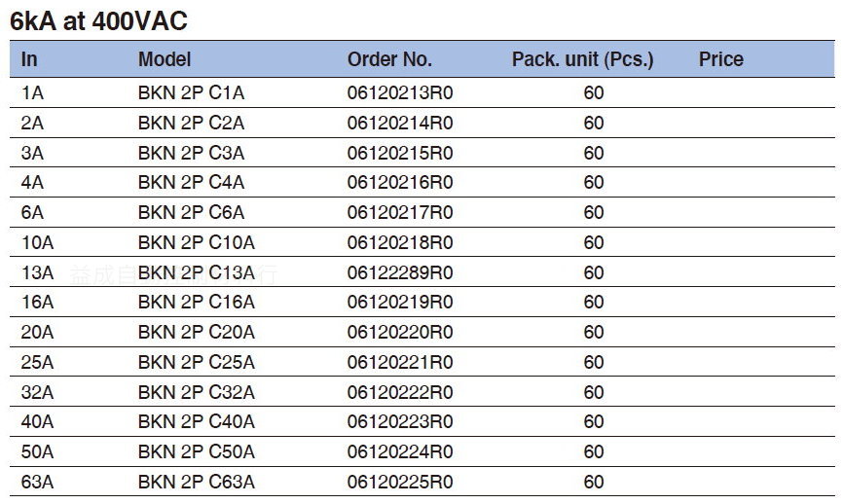Screen dimensions: 843x504
Task: Select the 25A rating cell
Action: (x=37, y=362)
